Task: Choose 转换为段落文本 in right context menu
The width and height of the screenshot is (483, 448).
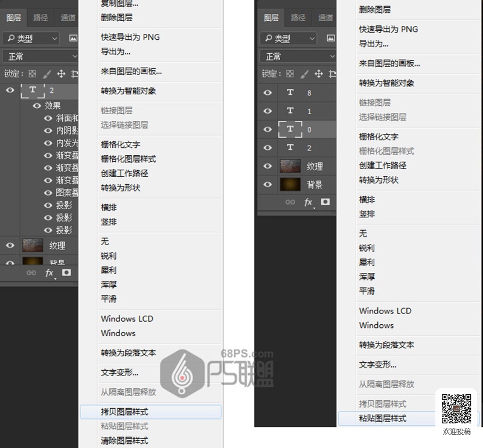Action: (x=386, y=345)
